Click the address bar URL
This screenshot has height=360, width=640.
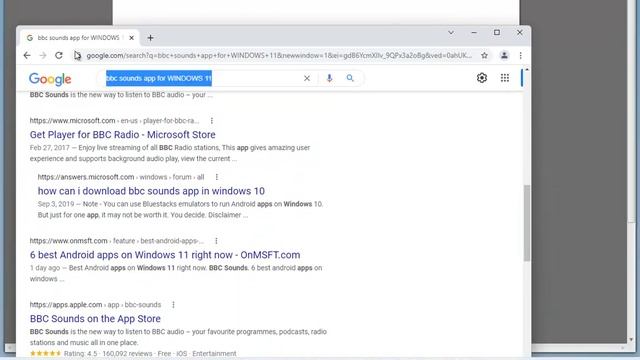click(279, 56)
